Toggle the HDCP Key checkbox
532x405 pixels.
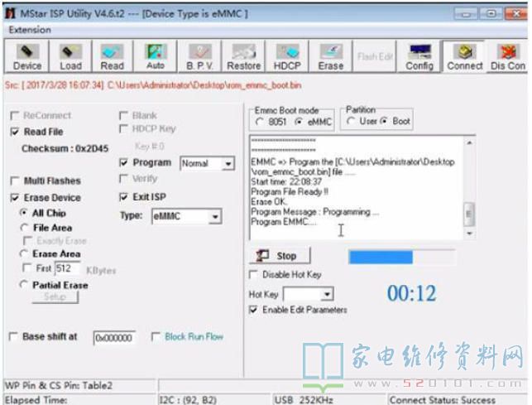[124, 128]
